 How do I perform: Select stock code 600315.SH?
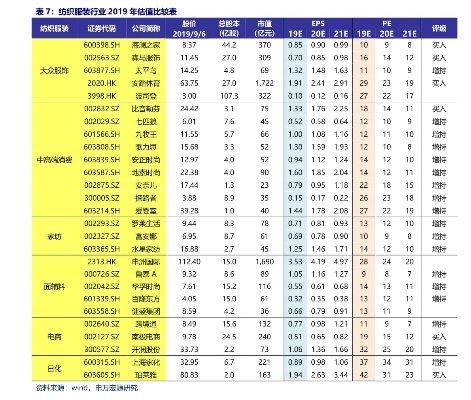click(102, 362)
